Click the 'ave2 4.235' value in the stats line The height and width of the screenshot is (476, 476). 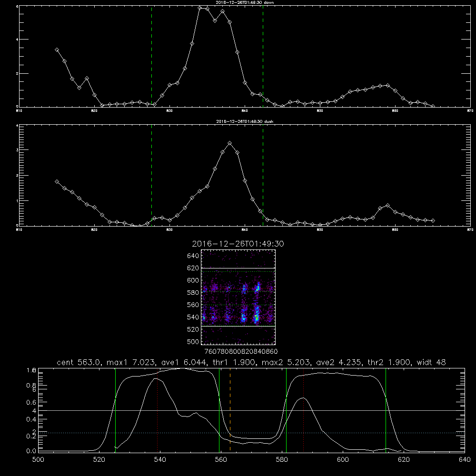[x=338, y=362]
